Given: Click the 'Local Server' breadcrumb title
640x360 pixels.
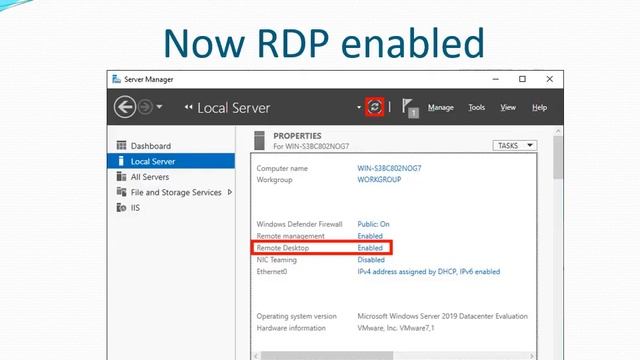Looking at the screenshot, I should point(233,108).
